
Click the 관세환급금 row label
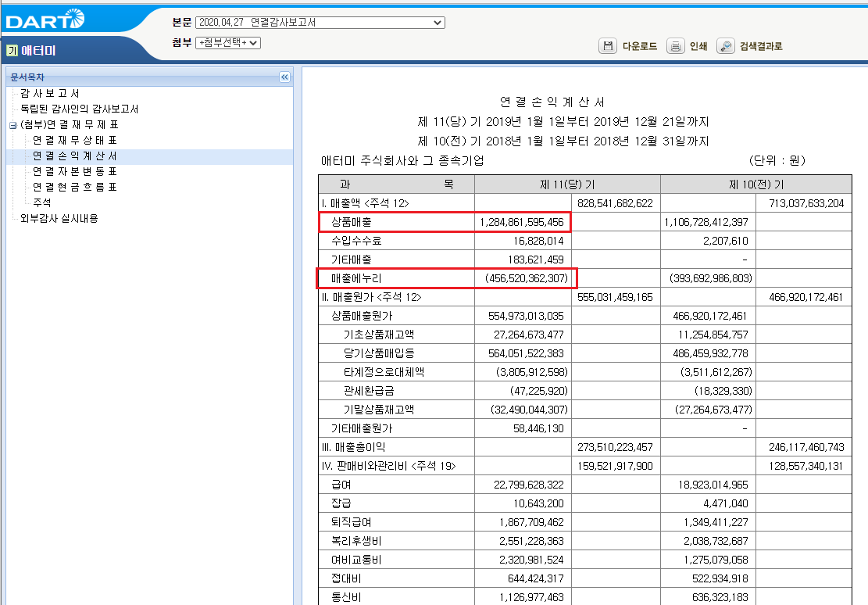[369, 391]
